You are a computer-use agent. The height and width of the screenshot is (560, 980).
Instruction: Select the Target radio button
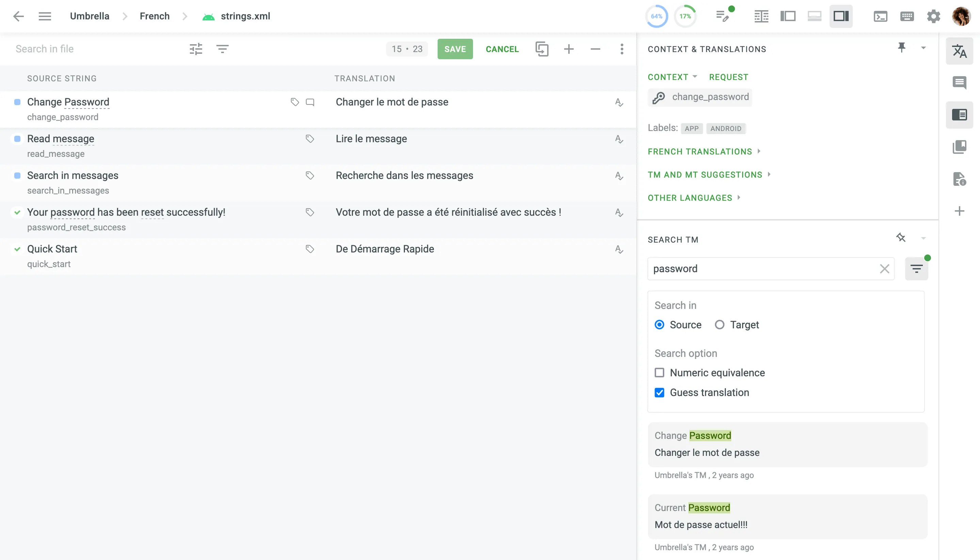[x=719, y=325]
